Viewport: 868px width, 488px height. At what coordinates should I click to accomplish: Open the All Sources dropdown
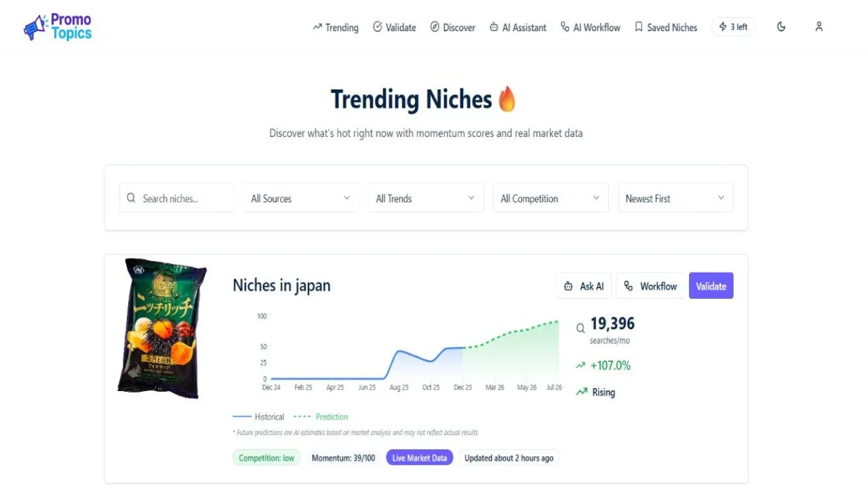pos(300,198)
